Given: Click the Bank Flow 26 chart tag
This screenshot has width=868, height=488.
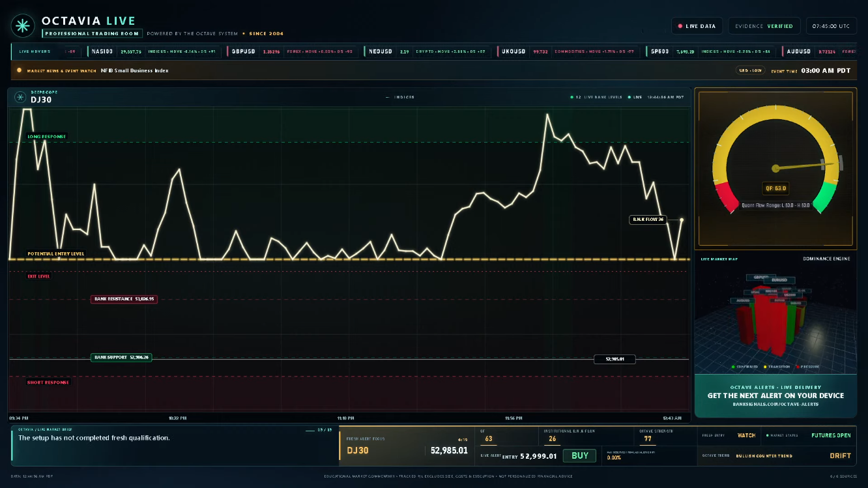Looking at the screenshot, I should pyautogui.click(x=648, y=220).
